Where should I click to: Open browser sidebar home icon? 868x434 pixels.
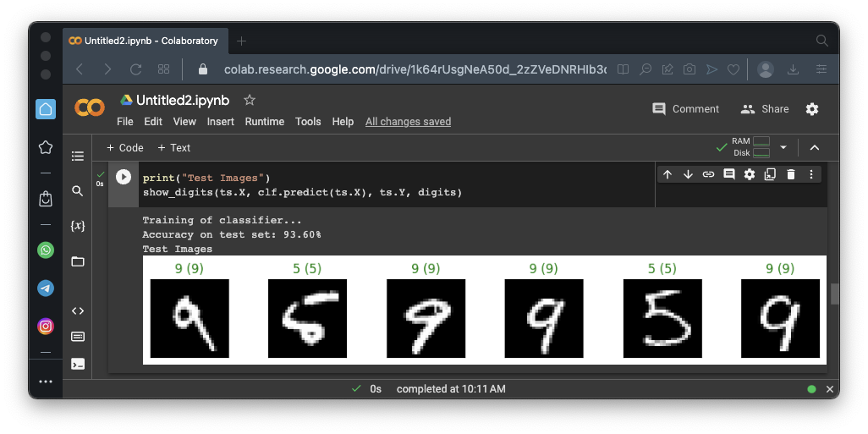[x=46, y=109]
